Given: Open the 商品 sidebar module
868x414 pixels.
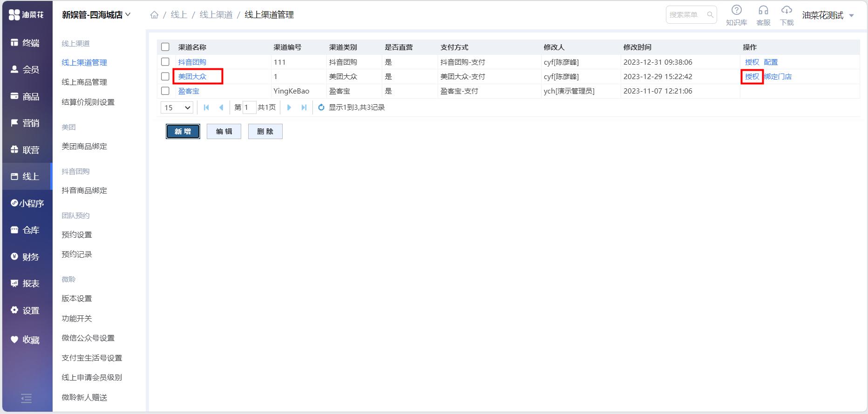Looking at the screenshot, I should click(x=26, y=96).
